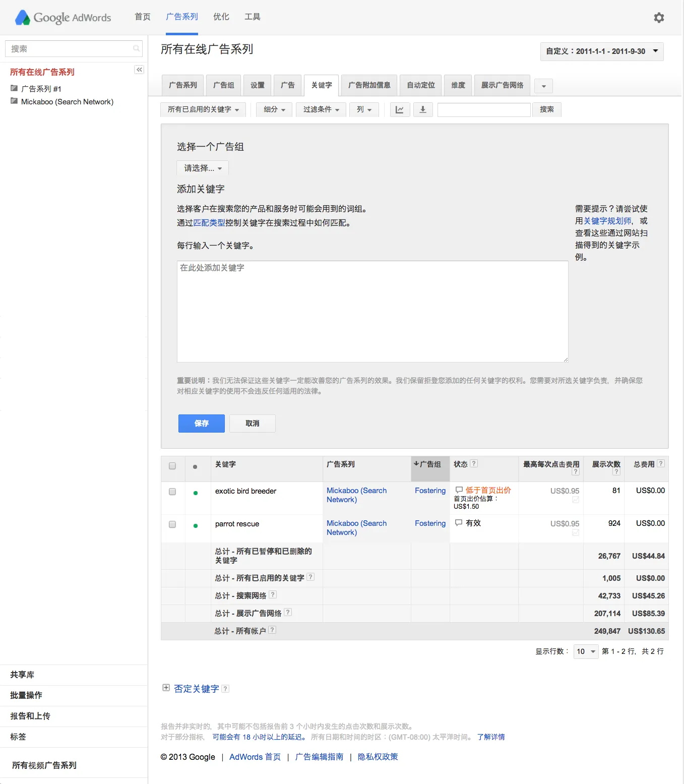Open the 优化 top menu

coord(221,17)
